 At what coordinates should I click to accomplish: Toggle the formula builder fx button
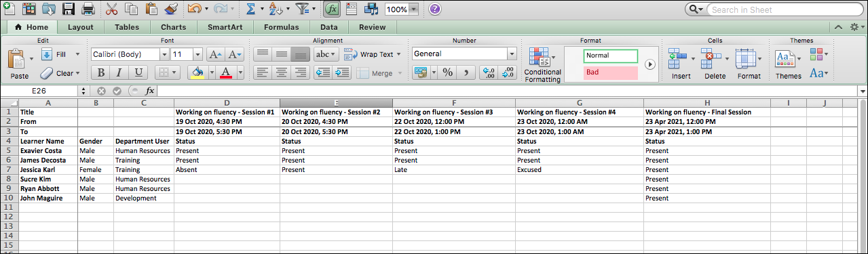332,9
